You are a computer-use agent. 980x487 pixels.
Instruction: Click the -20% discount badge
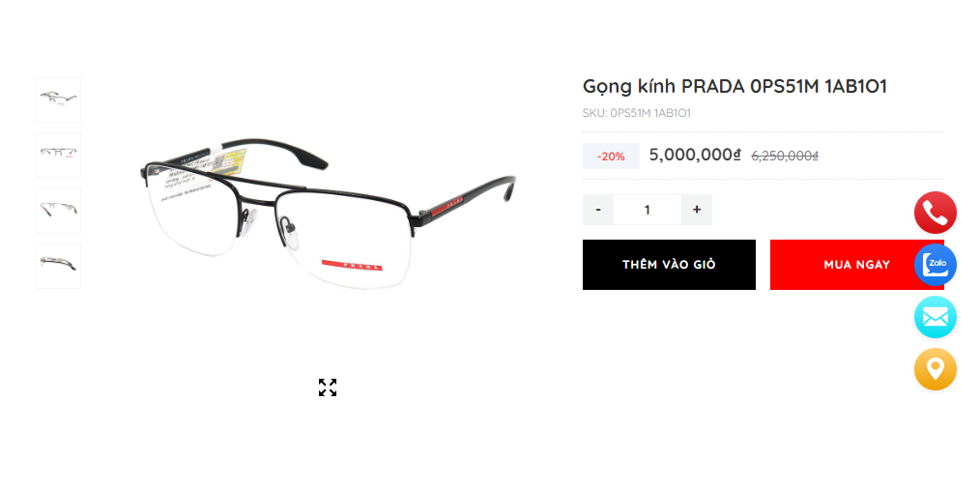tap(611, 157)
